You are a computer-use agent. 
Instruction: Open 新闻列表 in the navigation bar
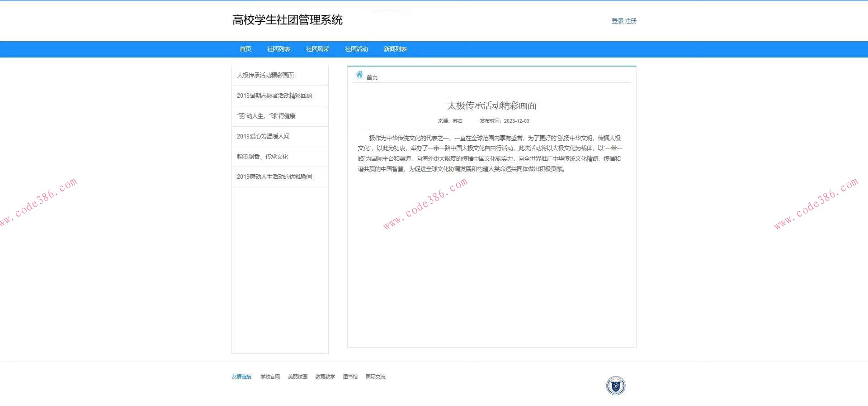point(395,49)
